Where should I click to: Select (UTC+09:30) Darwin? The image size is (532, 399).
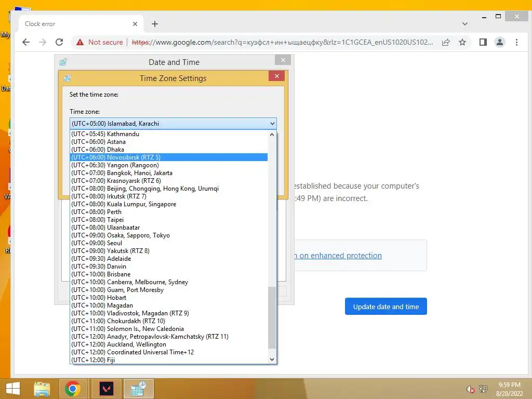(169, 267)
